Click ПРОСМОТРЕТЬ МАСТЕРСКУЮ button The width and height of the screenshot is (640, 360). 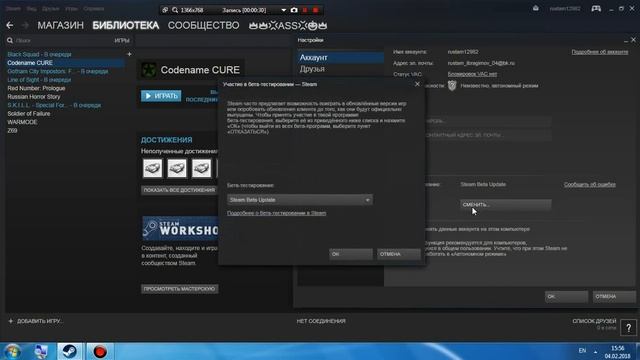pos(180,289)
